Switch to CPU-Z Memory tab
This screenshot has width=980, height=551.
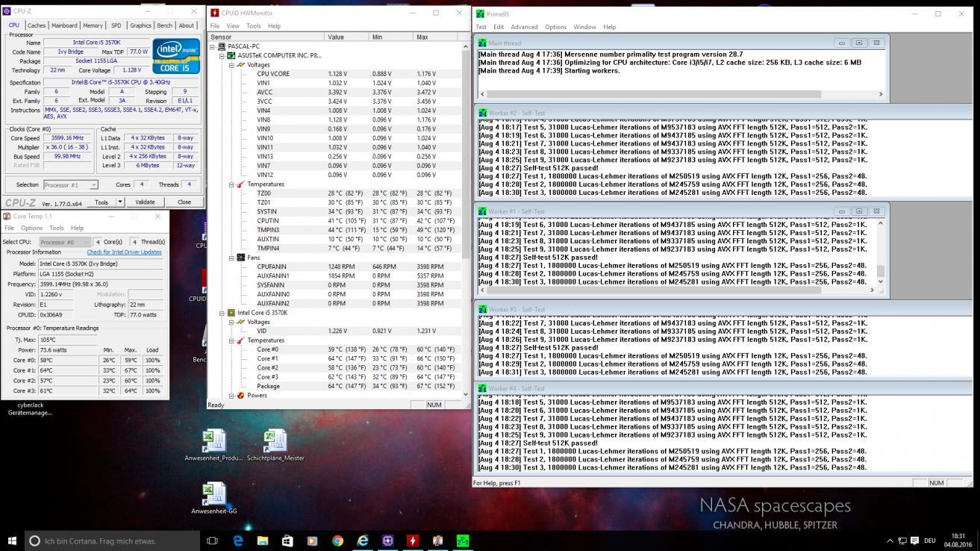click(x=93, y=25)
